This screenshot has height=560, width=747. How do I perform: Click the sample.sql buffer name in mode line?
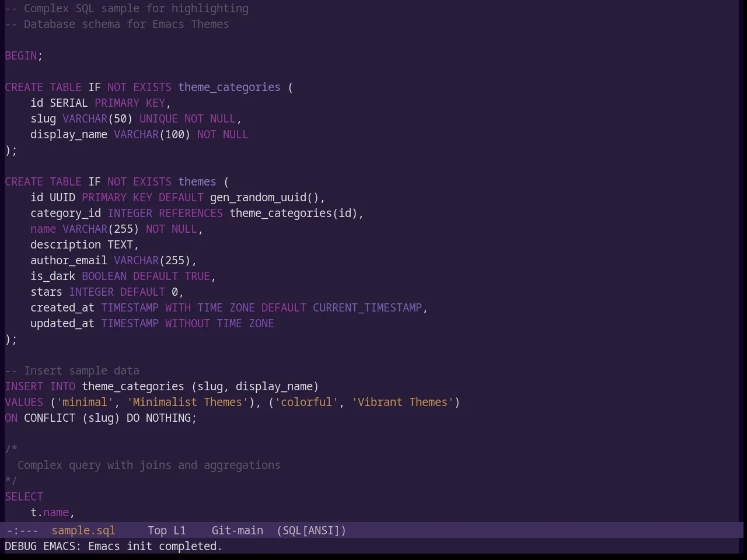[83, 530]
